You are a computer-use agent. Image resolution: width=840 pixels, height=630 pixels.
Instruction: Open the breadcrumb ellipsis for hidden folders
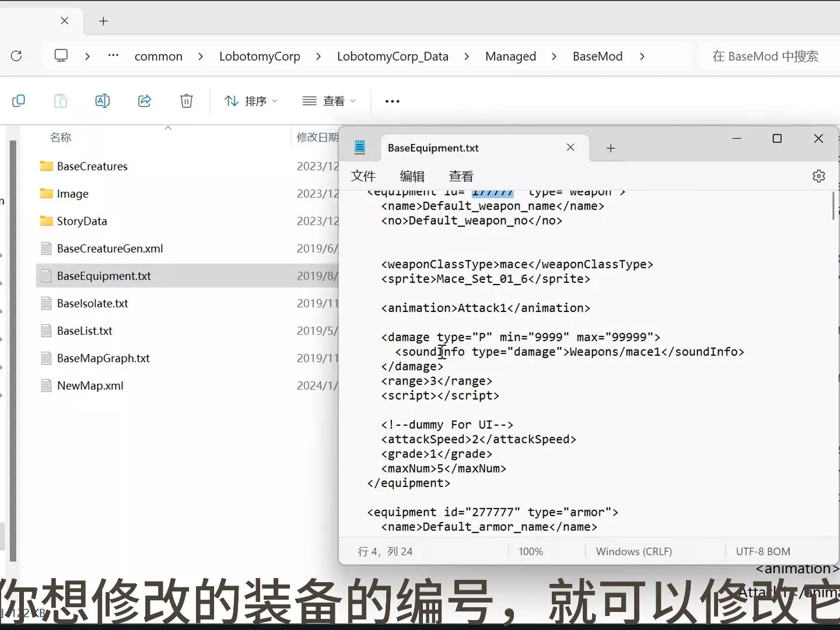pos(113,56)
